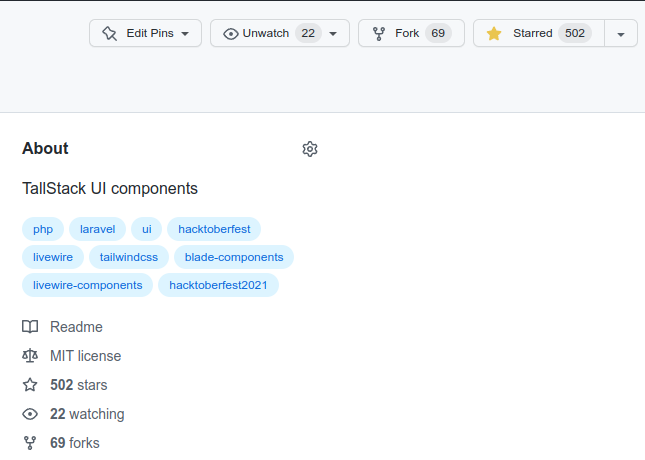Image resolution: width=645 pixels, height=460 pixels.
Task: Click the license scales icon
Action: [30, 356]
